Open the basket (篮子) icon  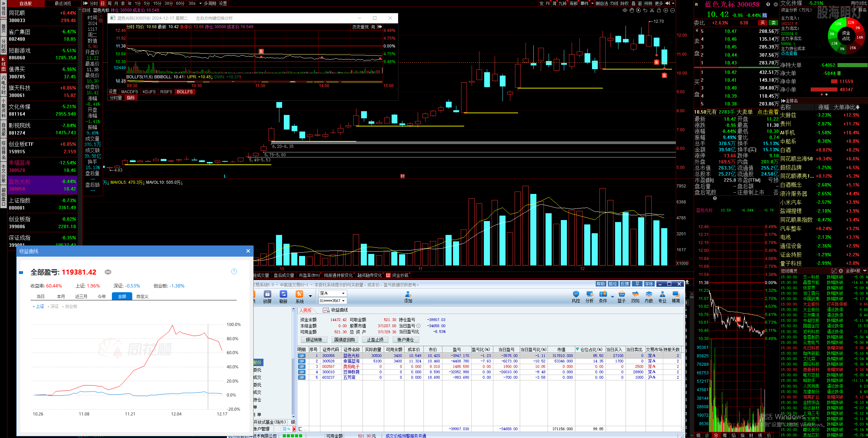622,296
